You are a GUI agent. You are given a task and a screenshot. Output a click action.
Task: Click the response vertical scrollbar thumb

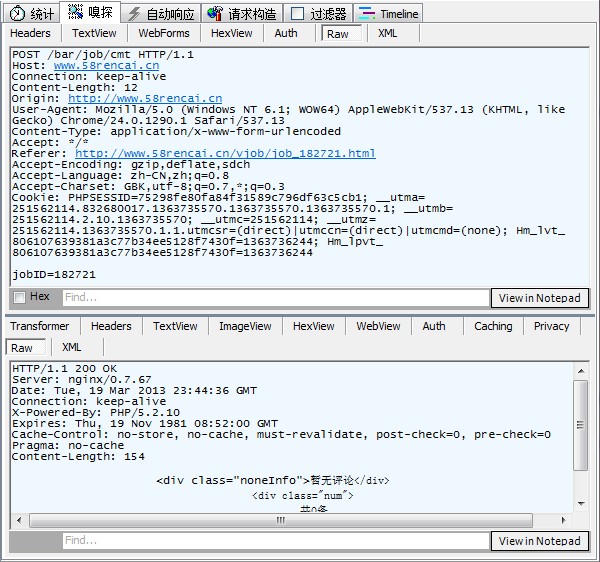point(581,425)
